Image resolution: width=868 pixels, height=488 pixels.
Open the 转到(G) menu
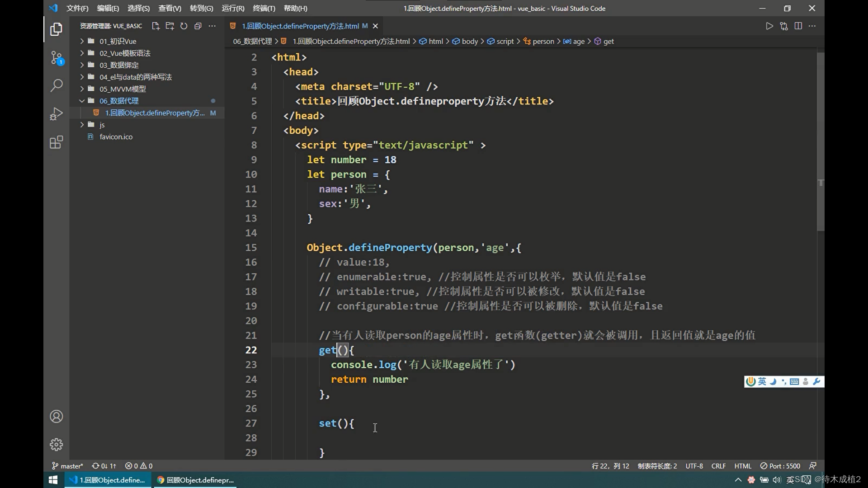pos(201,8)
